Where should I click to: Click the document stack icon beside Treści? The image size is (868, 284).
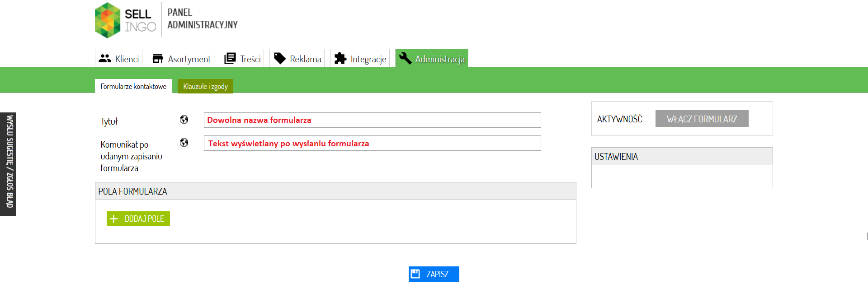[x=230, y=58]
